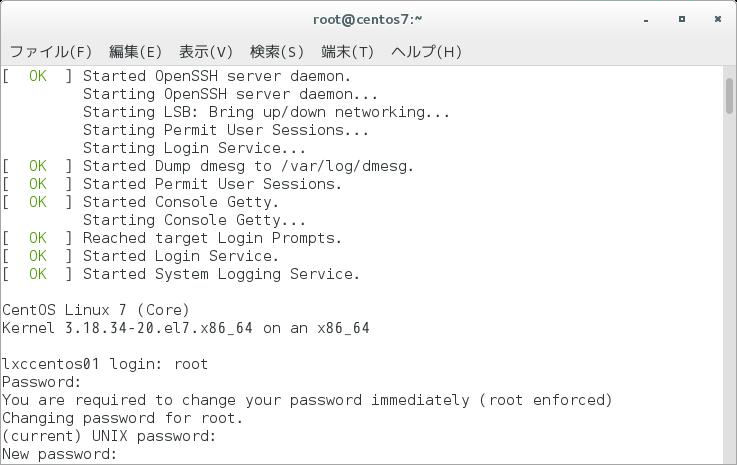The image size is (737, 465).
Task: Maximize the terminal window
Action: [x=682, y=19]
